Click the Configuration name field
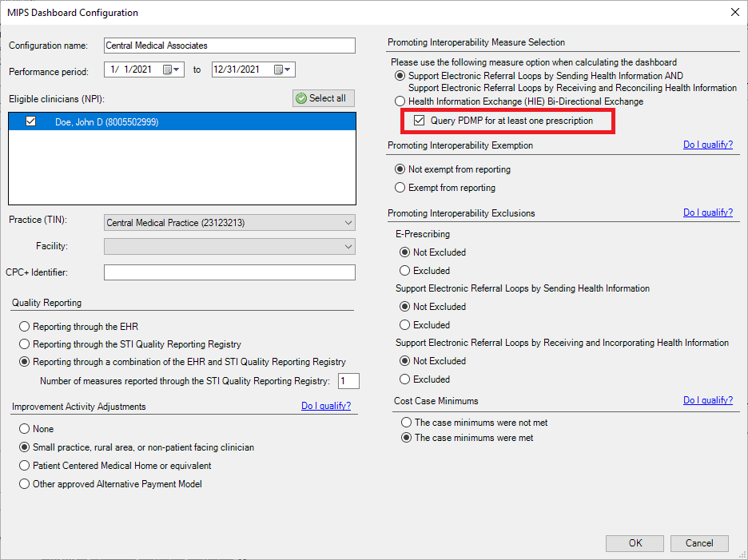Viewport: 748px width, 560px height. tap(229, 46)
